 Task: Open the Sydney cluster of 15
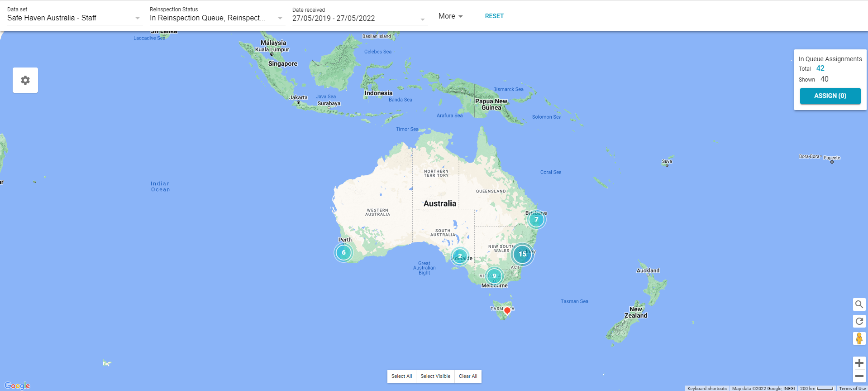click(522, 254)
